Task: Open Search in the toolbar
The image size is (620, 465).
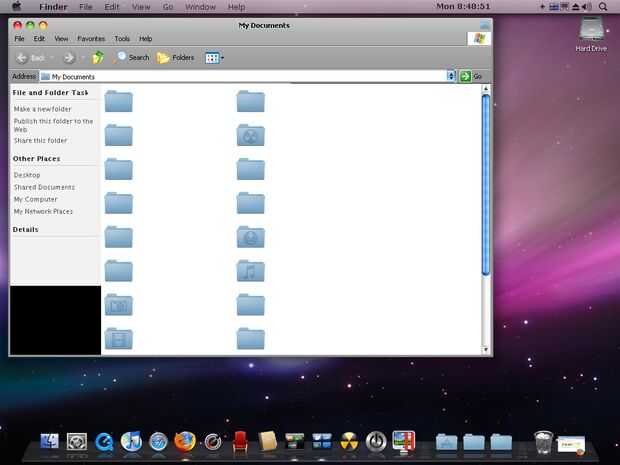Action: point(131,58)
